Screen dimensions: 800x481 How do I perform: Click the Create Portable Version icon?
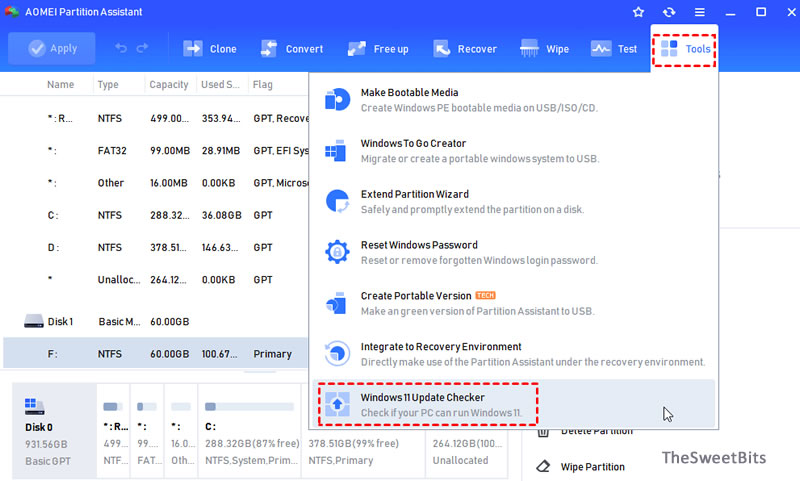[x=337, y=302]
